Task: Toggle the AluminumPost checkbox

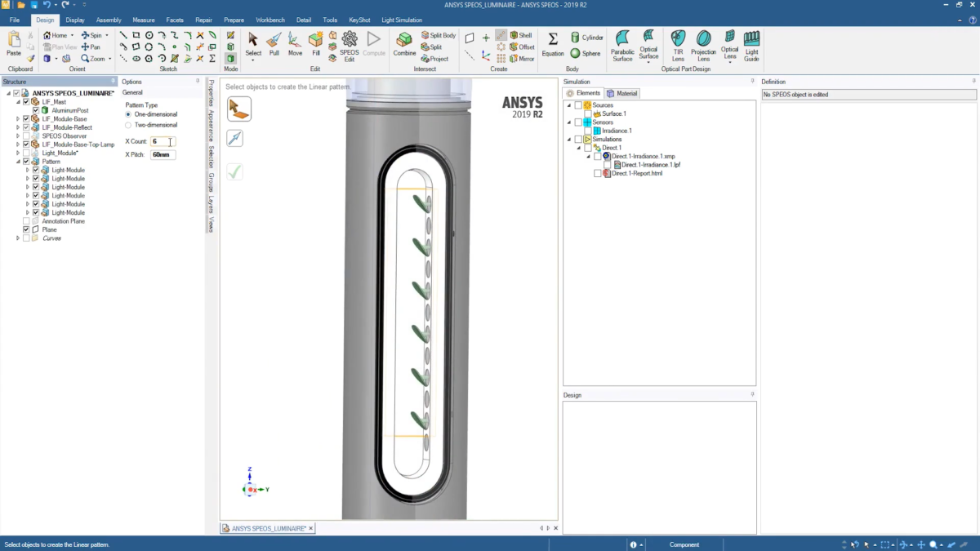Action: (x=36, y=110)
